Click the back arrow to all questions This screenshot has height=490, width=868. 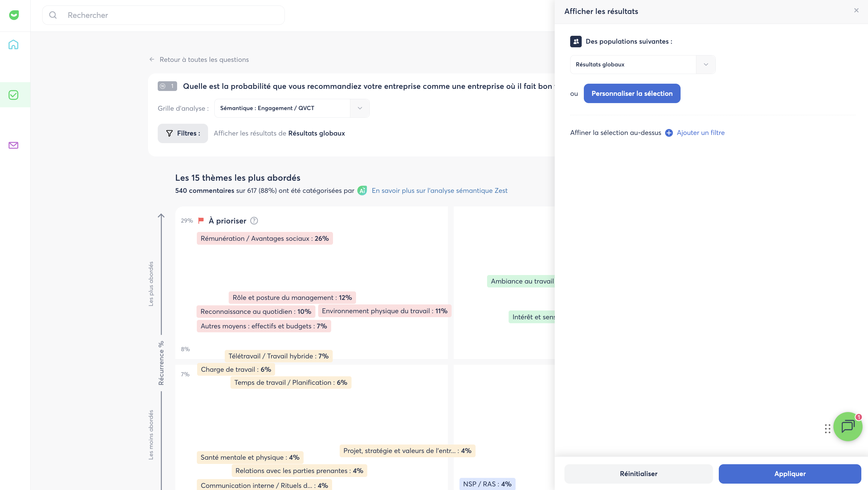152,60
